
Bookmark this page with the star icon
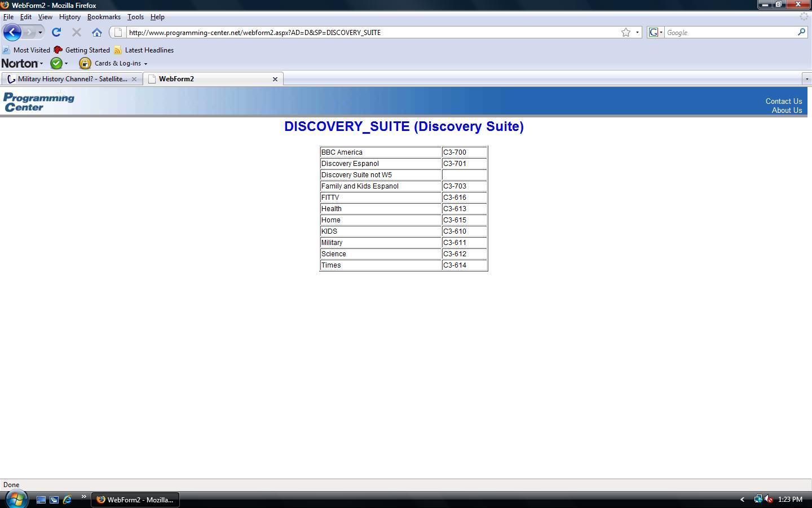click(626, 32)
